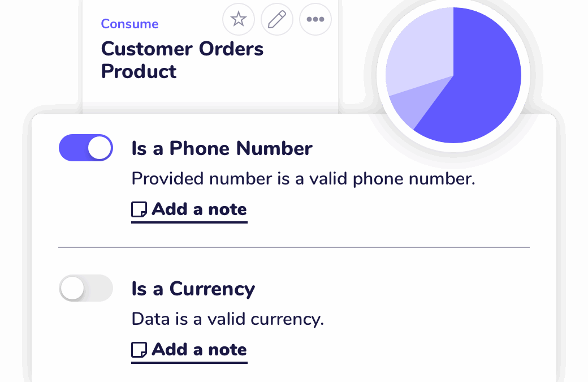
Task: Click the star favorite icon
Action: [x=239, y=19]
